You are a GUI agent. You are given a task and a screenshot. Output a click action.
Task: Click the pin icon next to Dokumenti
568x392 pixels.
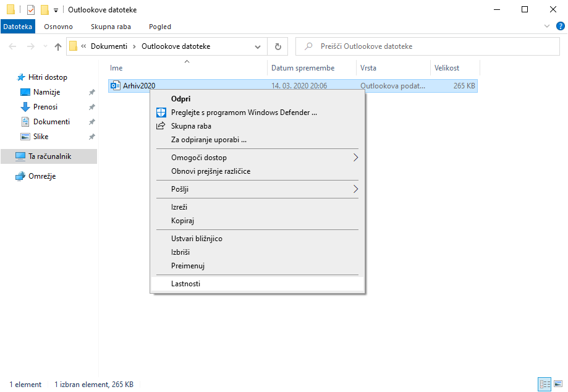click(91, 122)
